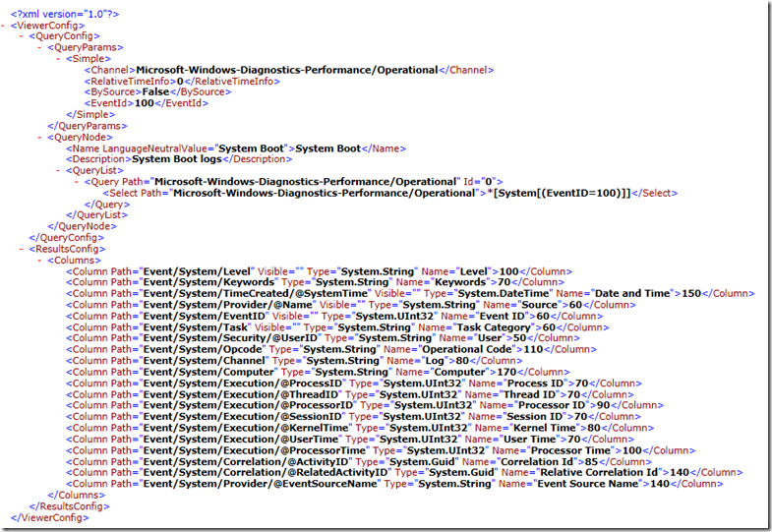
Task: Click the Name "Task Category" attribute
Action: 477,327
